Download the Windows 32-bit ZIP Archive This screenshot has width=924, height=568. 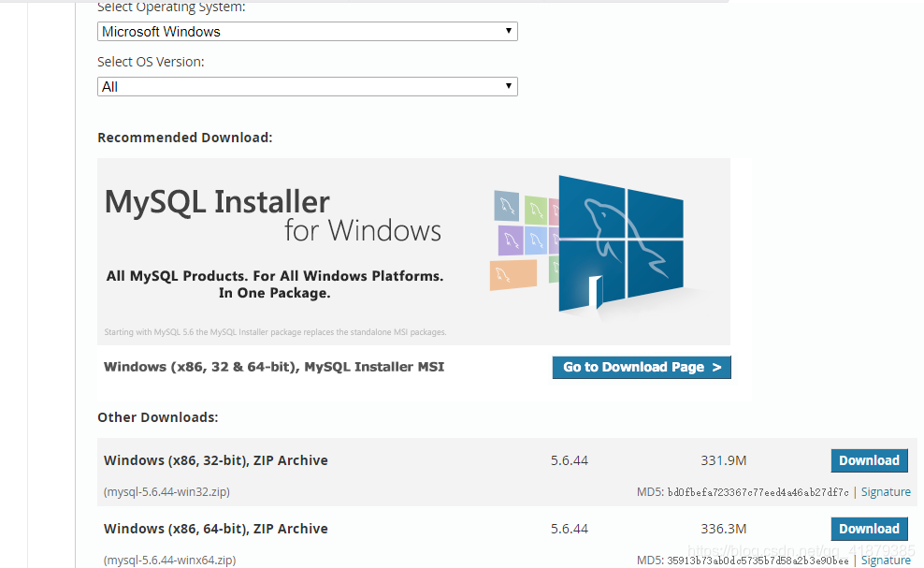(x=869, y=460)
